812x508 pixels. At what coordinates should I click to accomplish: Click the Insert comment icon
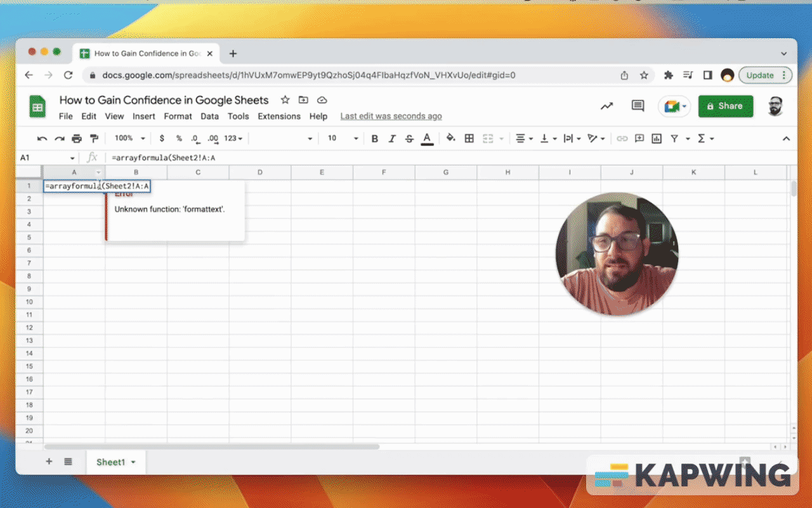[x=639, y=138]
